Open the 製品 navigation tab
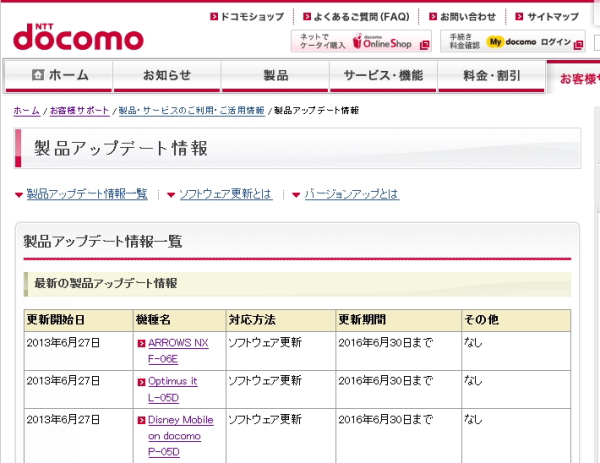600x463 pixels. coord(275,76)
